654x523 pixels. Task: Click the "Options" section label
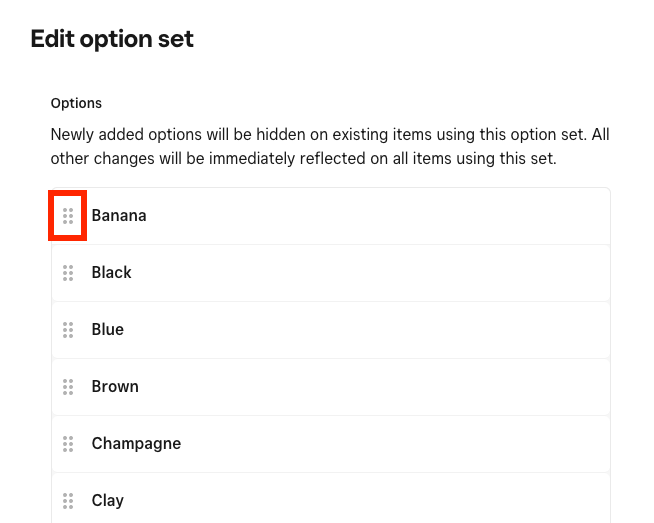point(76,103)
